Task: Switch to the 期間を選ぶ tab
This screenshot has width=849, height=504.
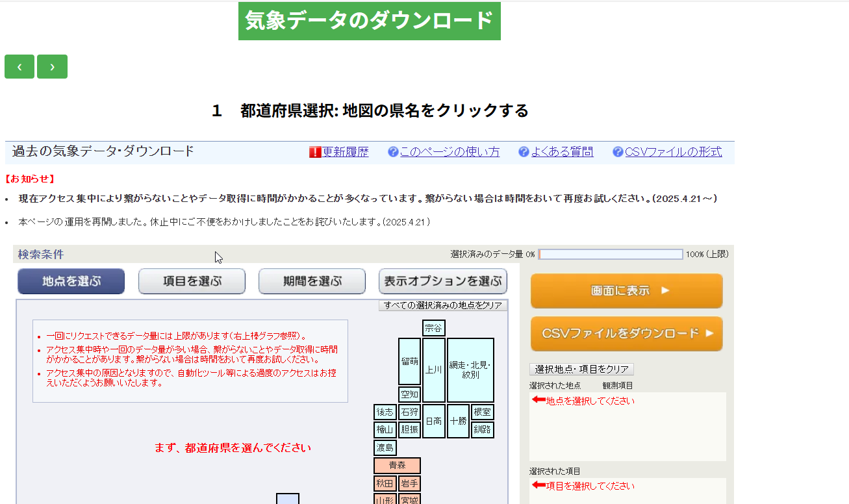Action: coord(312,281)
